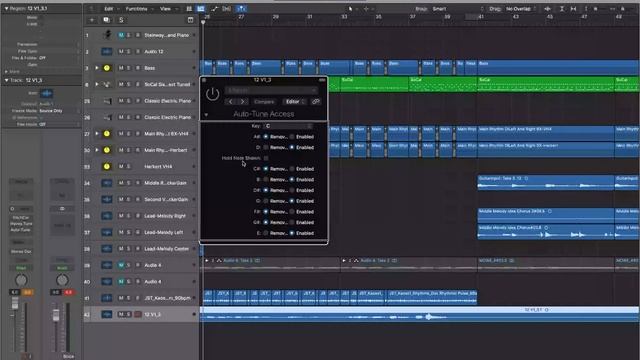Click the duplicate track icon
The width and height of the screenshot is (640, 360).
coord(106,20)
